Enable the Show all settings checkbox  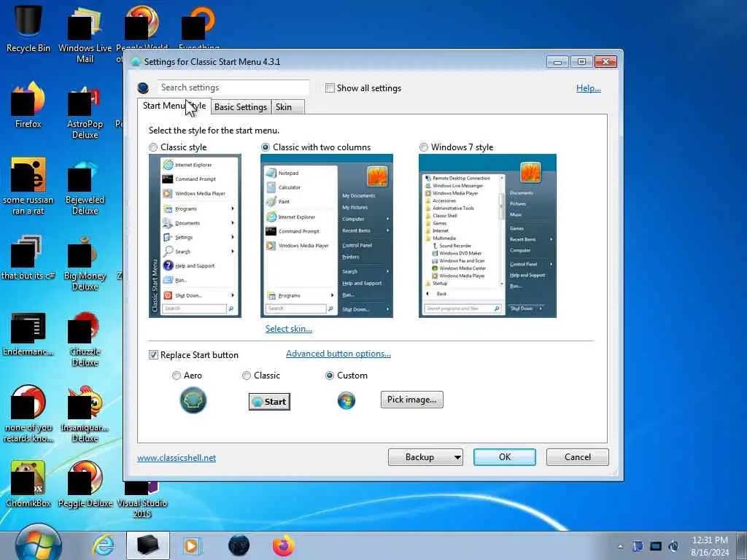pos(330,88)
